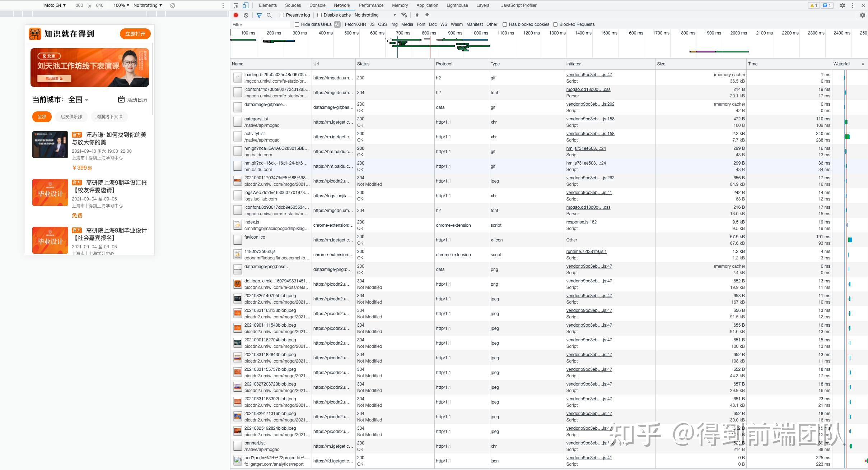Image resolution: width=868 pixels, height=470 pixels.
Task: Switch to the Performance tab
Action: click(370, 5)
